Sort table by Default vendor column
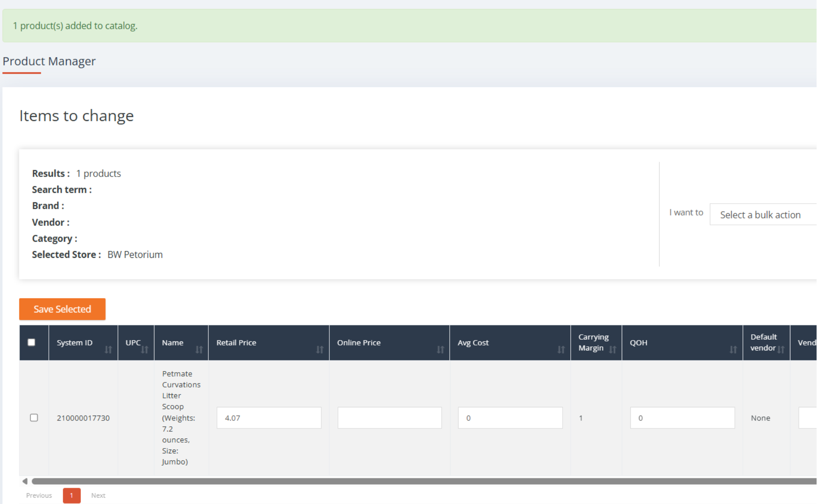 (x=780, y=350)
